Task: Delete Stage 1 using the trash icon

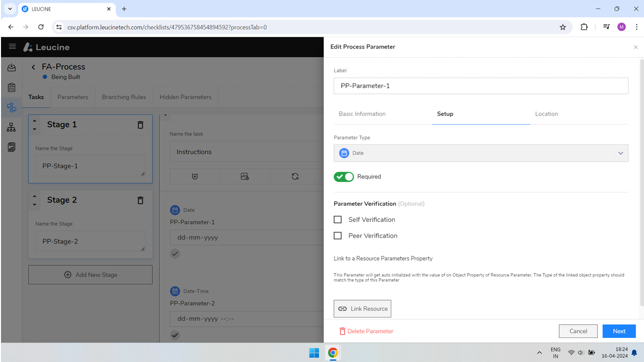Action: coord(140,125)
